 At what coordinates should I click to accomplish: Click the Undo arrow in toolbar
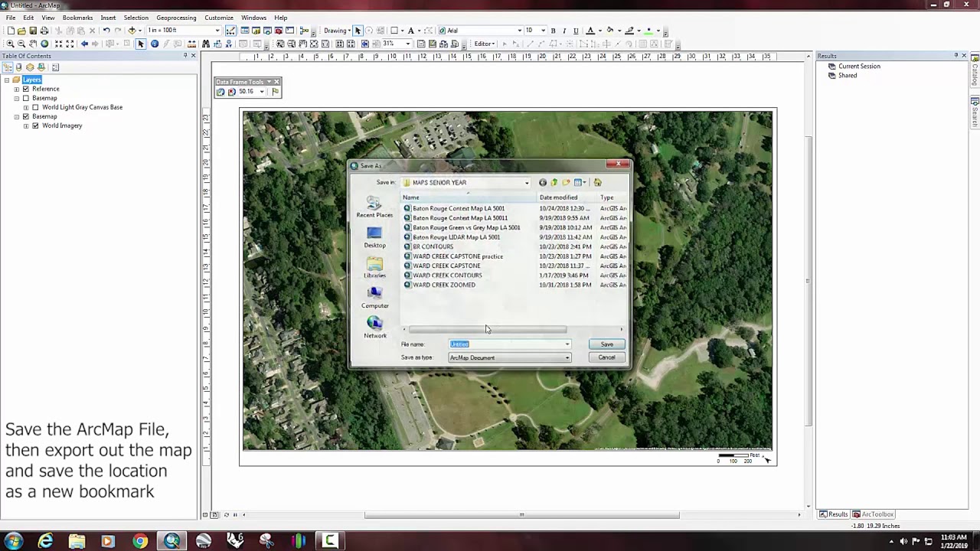(x=106, y=31)
